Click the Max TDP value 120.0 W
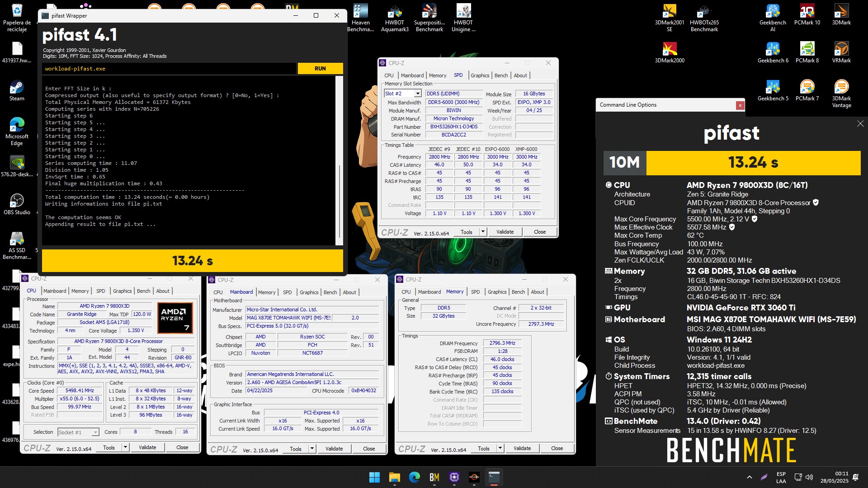This screenshot has height=488, width=868. coord(142,314)
